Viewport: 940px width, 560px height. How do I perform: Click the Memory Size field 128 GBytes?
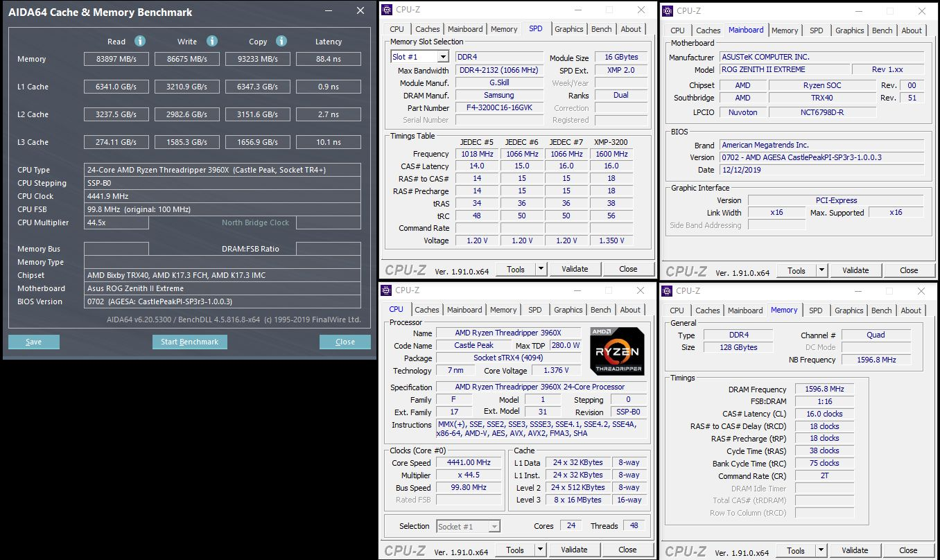click(738, 347)
